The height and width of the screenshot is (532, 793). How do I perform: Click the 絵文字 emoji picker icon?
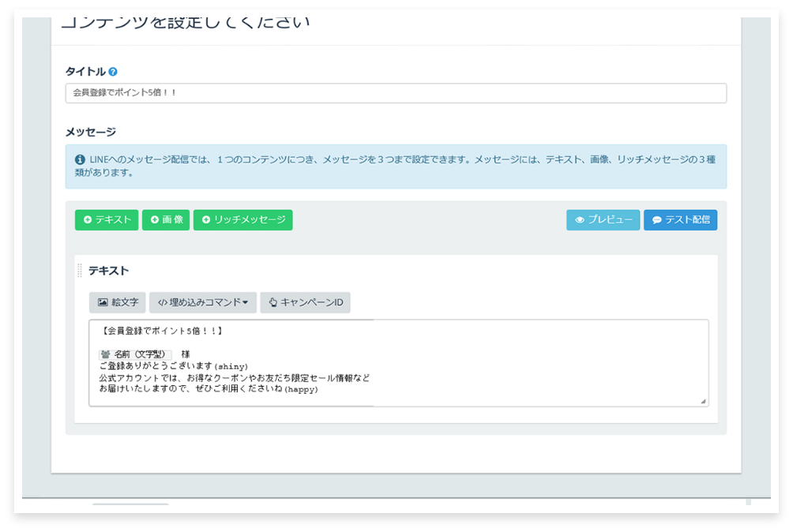tap(103, 302)
